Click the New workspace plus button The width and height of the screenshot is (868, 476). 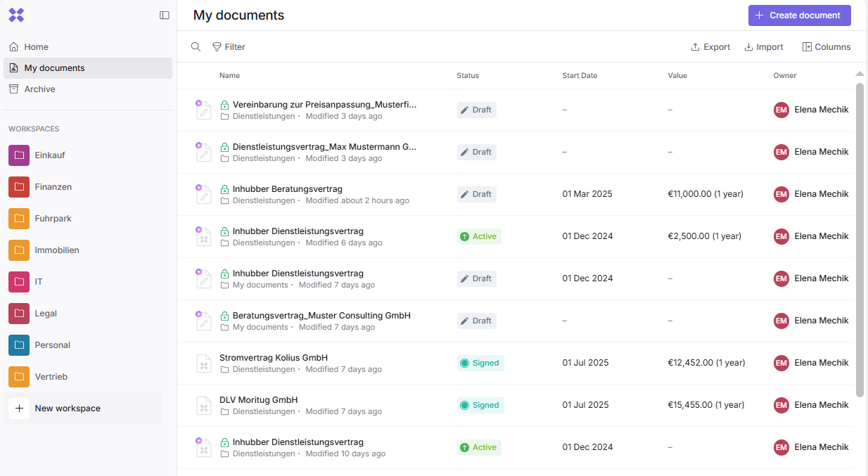coord(19,409)
